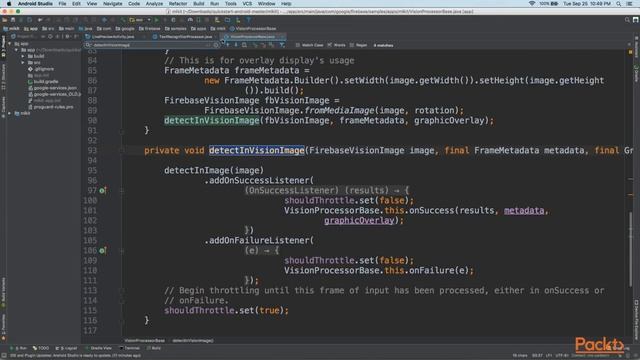Click the find history magnifier icon

pos(88,45)
